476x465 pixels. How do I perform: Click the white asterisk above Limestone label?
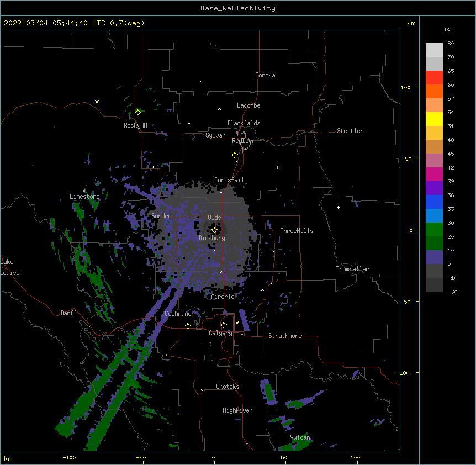[x=84, y=191]
